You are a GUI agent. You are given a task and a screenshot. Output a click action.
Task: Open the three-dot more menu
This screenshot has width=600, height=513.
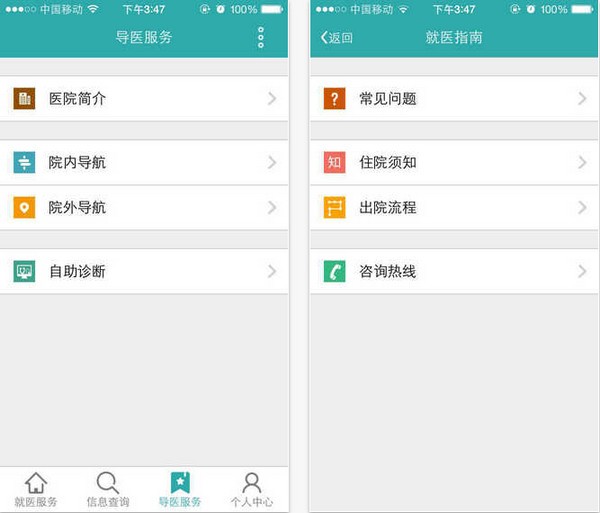[x=261, y=37]
